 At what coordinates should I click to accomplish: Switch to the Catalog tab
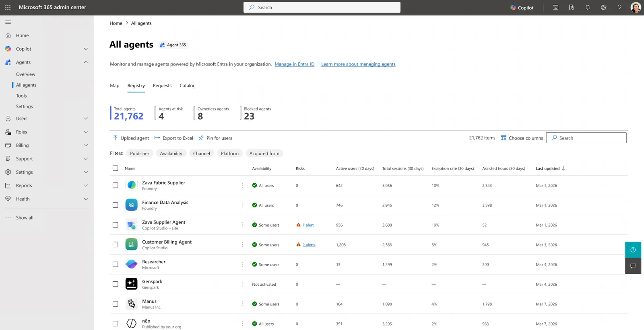pyautogui.click(x=188, y=86)
